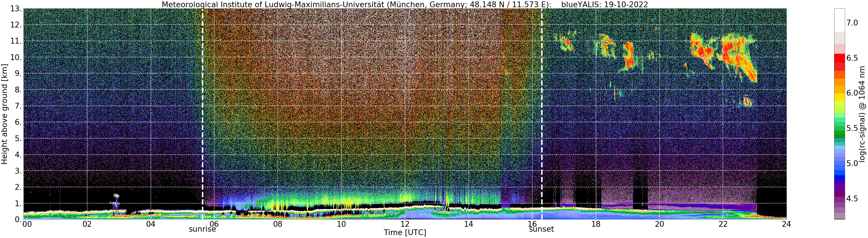Click the x-axis tick label 20

click(x=659, y=224)
